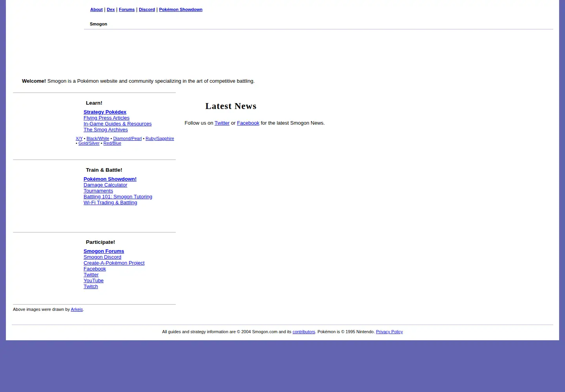This screenshot has width=565, height=392.
Task: Follow the Twitter link under Latest News
Action: pos(222,123)
